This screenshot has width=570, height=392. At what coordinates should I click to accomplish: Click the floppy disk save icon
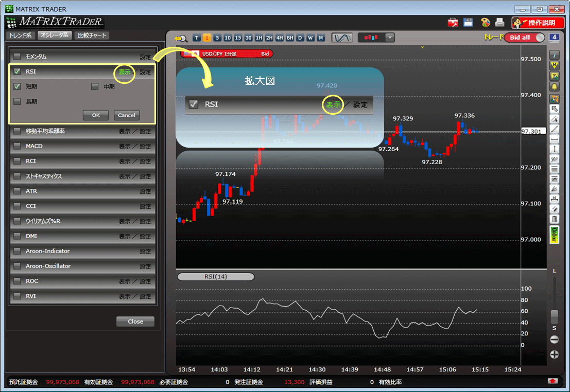468,22
